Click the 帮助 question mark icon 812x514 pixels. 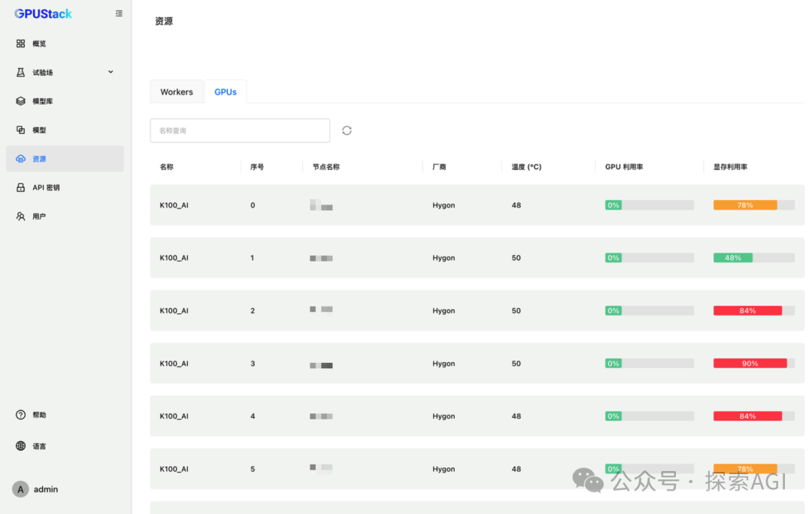pos(20,415)
